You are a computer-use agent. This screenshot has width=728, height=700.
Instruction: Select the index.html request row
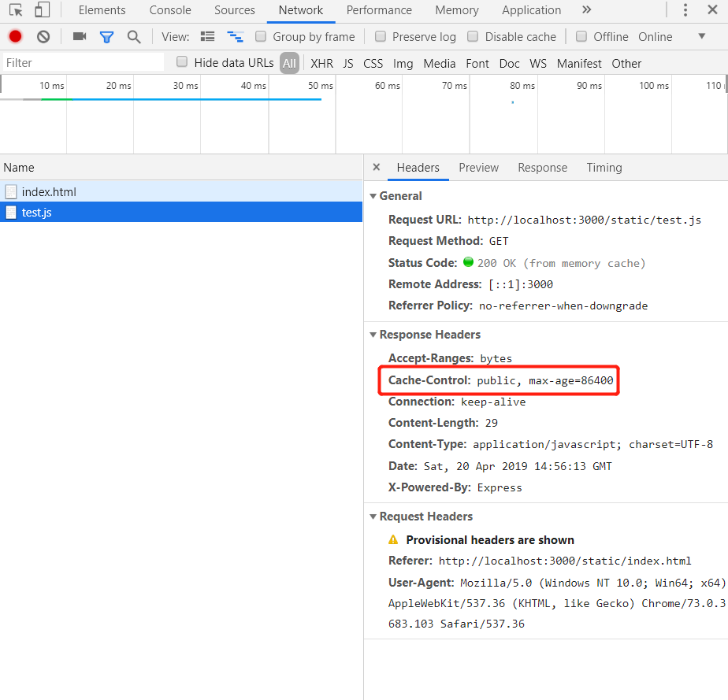[x=181, y=191]
